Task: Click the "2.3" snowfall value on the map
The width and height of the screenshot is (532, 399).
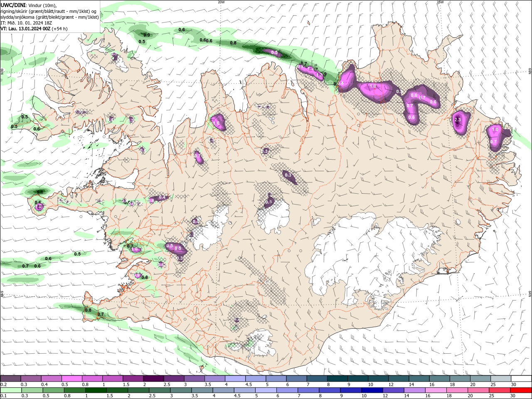Action: pyautogui.click(x=458, y=120)
